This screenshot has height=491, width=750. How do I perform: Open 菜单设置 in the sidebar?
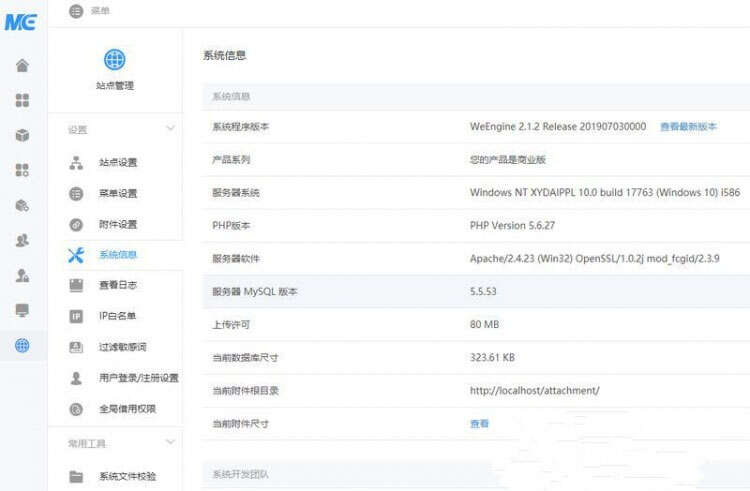click(x=117, y=194)
